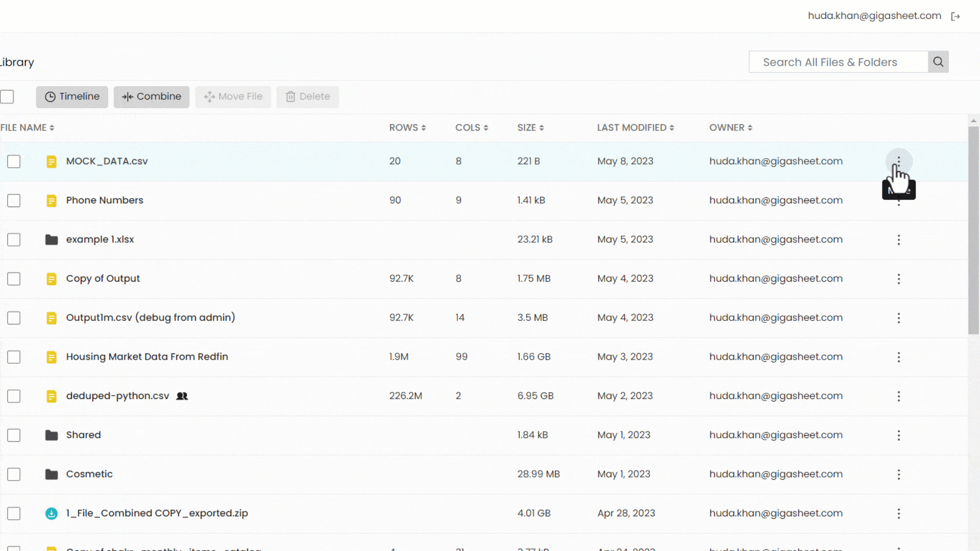Click the Combine button
The image size is (980, 551).
click(152, 96)
